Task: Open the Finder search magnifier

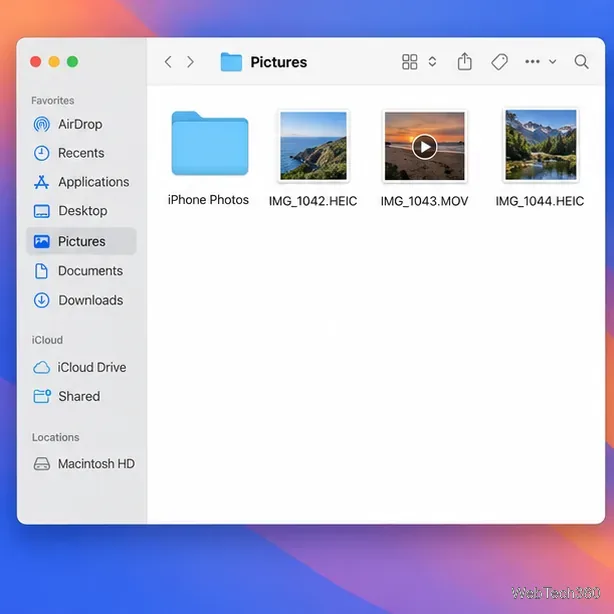Action: 581,62
